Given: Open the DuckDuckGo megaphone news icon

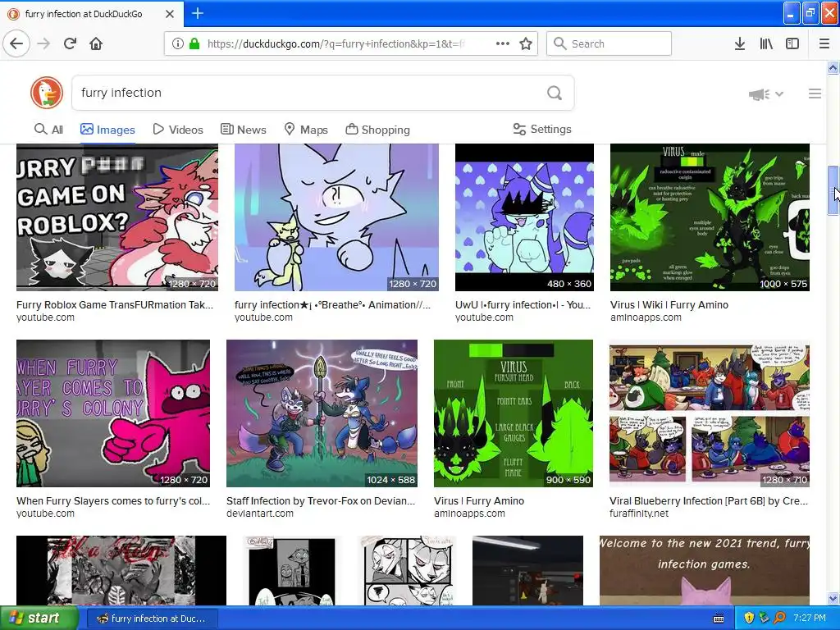Looking at the screenshot, I should [759, 95].
